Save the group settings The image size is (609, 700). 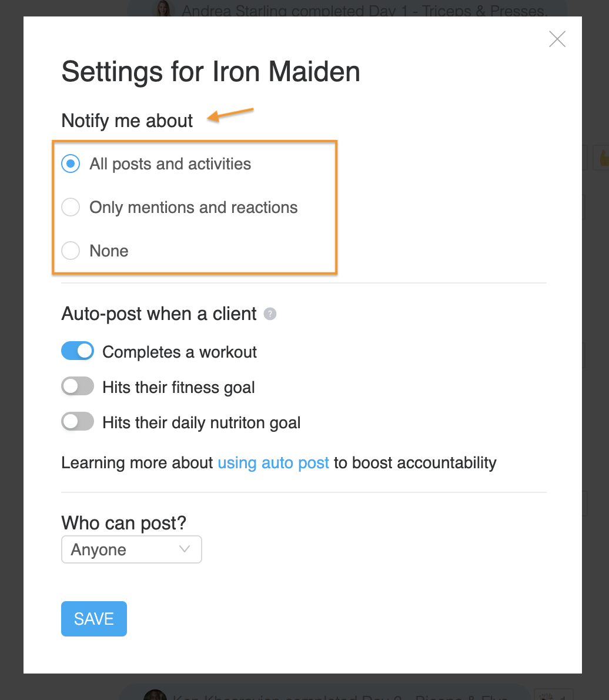click(x=94, y=619)
